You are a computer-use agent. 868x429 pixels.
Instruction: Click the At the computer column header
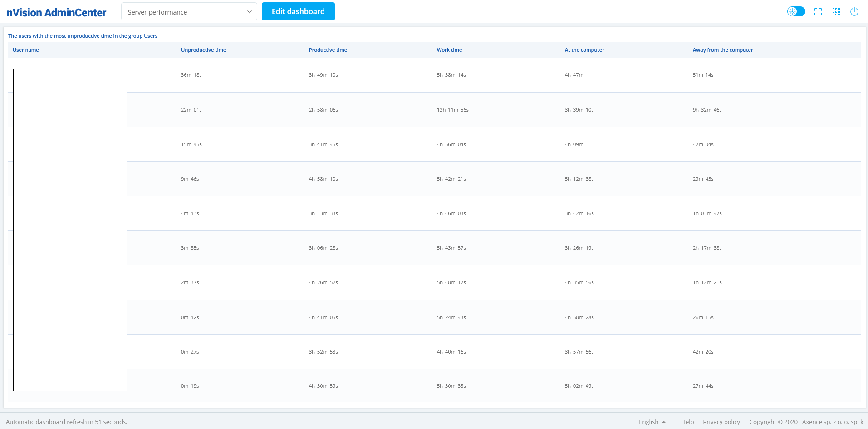[x=584, y=50]
